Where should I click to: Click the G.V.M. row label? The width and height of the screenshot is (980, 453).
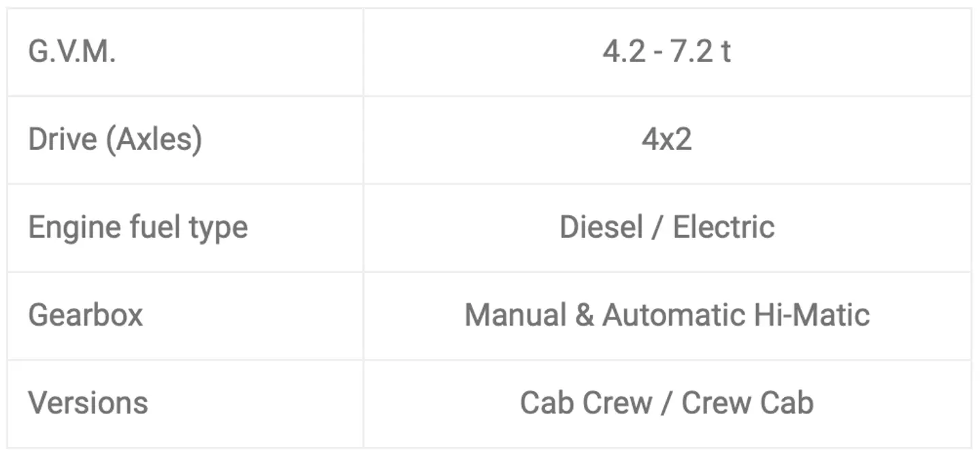pyautogui.click(x=72, y=52)
